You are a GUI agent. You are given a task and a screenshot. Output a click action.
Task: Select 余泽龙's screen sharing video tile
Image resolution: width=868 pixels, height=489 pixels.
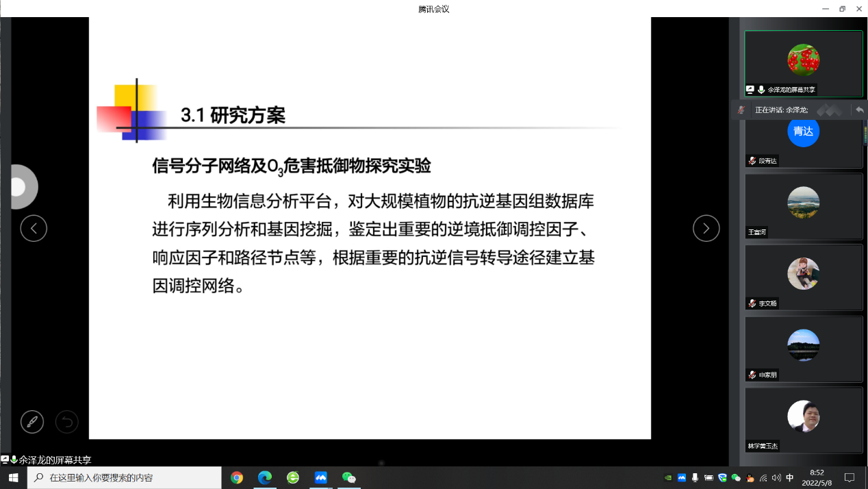click(x=803, y=63)
